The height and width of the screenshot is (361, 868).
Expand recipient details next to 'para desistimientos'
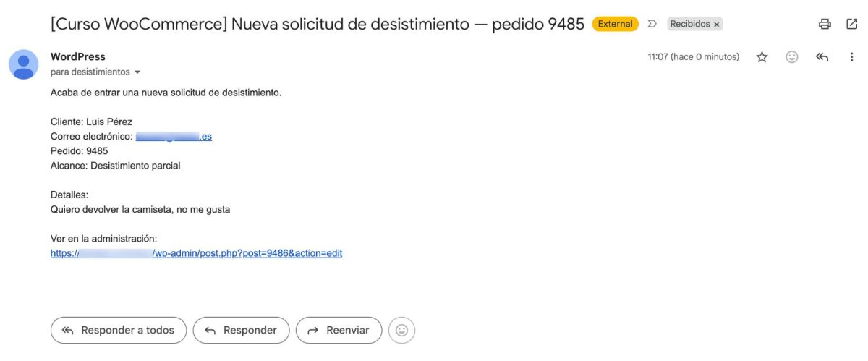click(137, 72)
